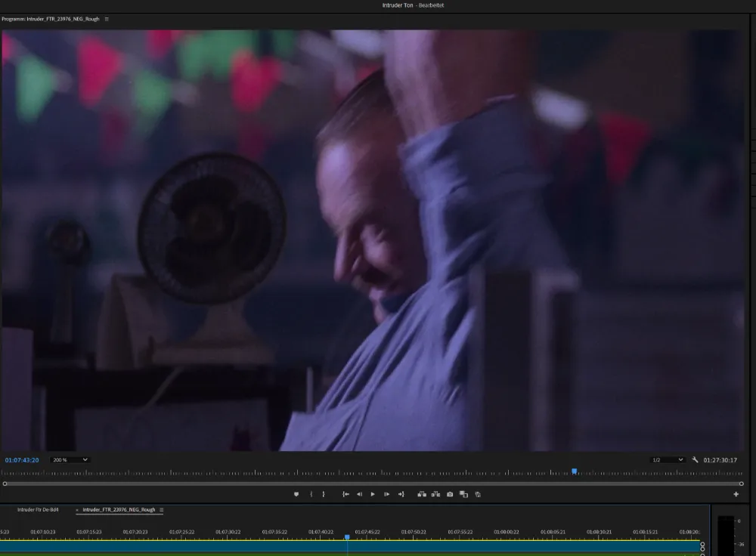This screenshot has width=756, height=556.
Task: Jump to the In point
Action: point(345,494)
